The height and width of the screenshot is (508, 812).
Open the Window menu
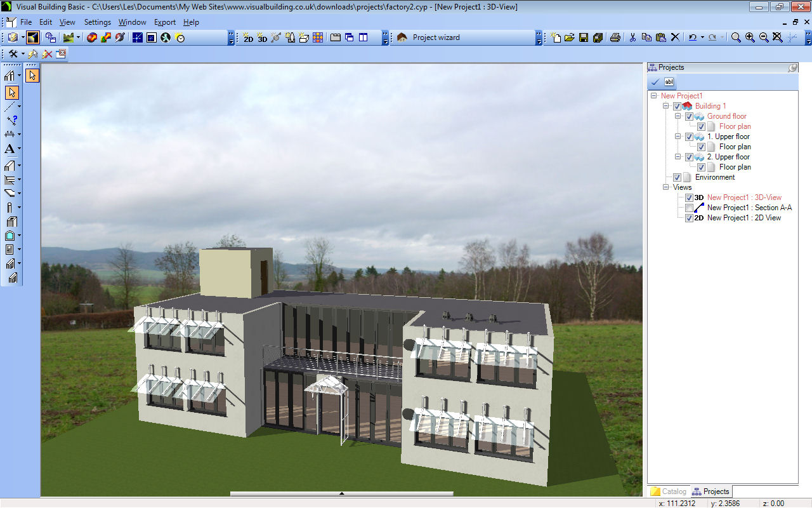coord(133,22)
